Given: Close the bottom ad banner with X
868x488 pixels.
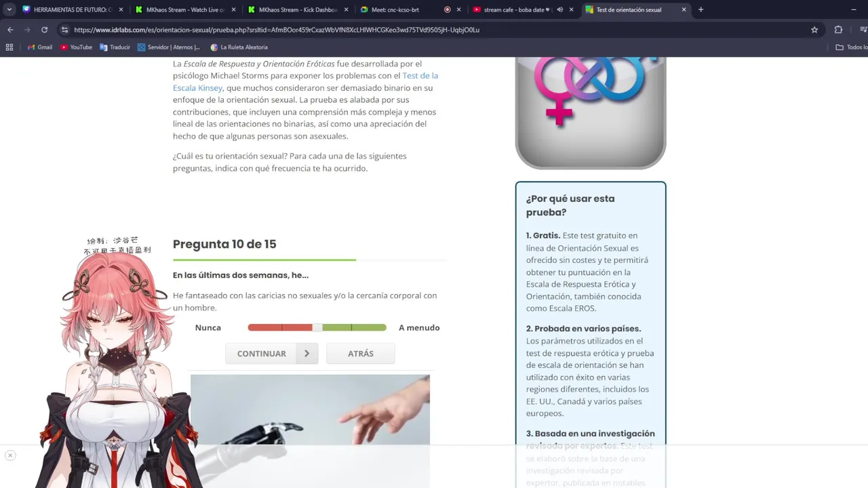Looking at the screenshot, I should click(10, 455).
